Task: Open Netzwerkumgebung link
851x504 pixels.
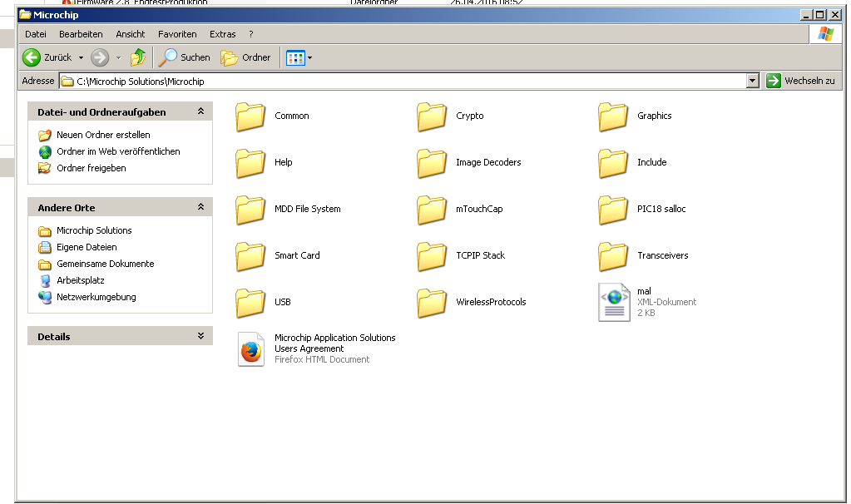Action: 96,297
